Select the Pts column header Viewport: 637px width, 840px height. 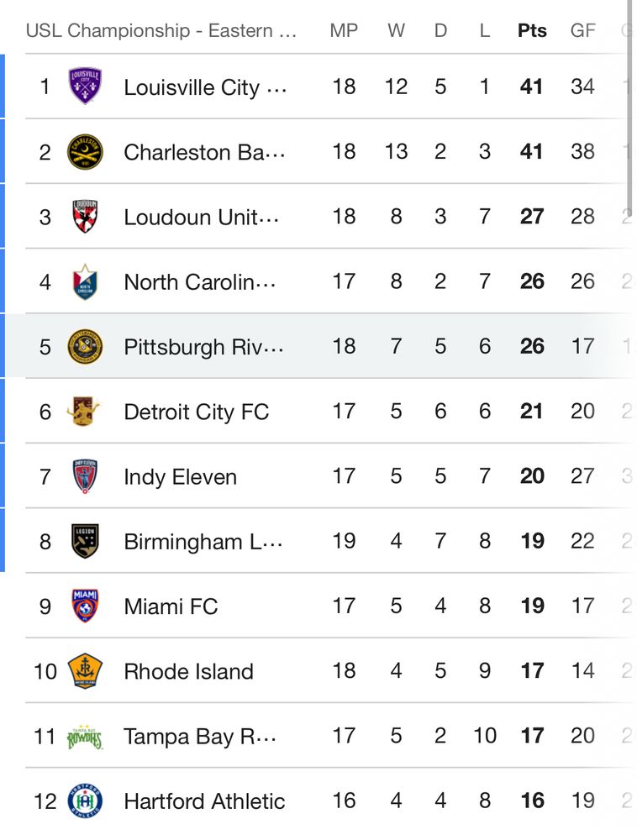[x=532, y=30]
